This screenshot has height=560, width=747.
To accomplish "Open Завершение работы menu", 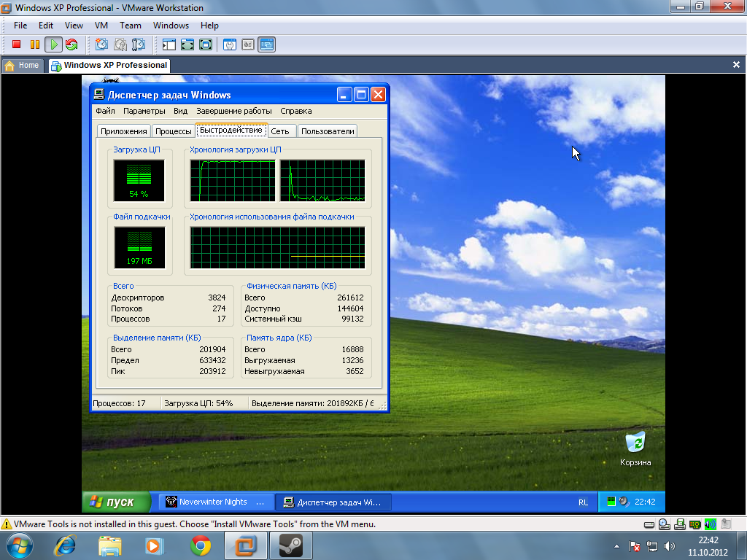I will tap(234, 111).
